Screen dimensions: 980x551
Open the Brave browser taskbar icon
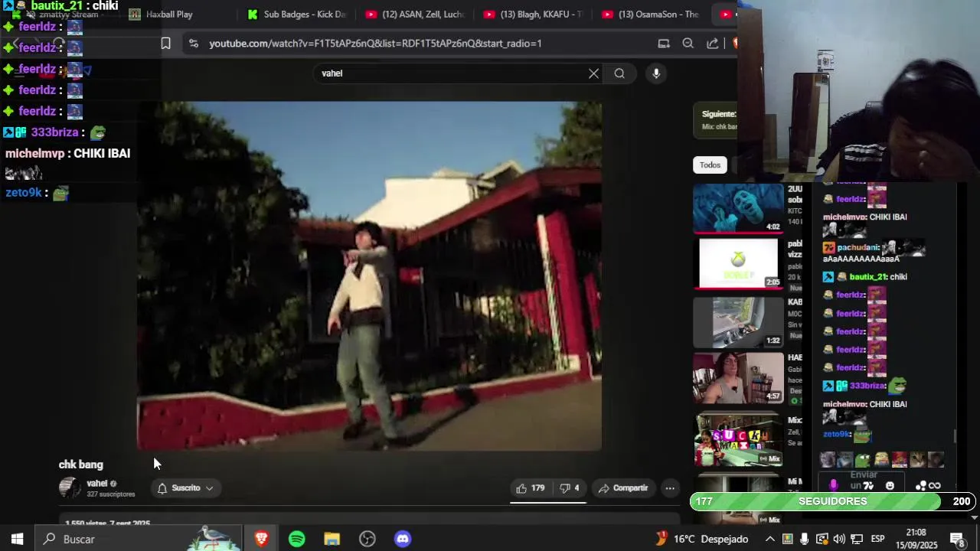(x=261, y=539)
